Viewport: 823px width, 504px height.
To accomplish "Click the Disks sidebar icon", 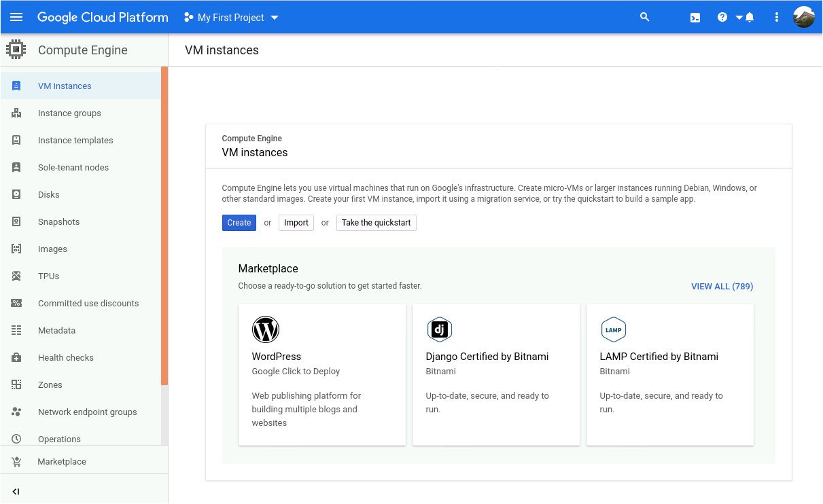I will [x=16, y=194].
